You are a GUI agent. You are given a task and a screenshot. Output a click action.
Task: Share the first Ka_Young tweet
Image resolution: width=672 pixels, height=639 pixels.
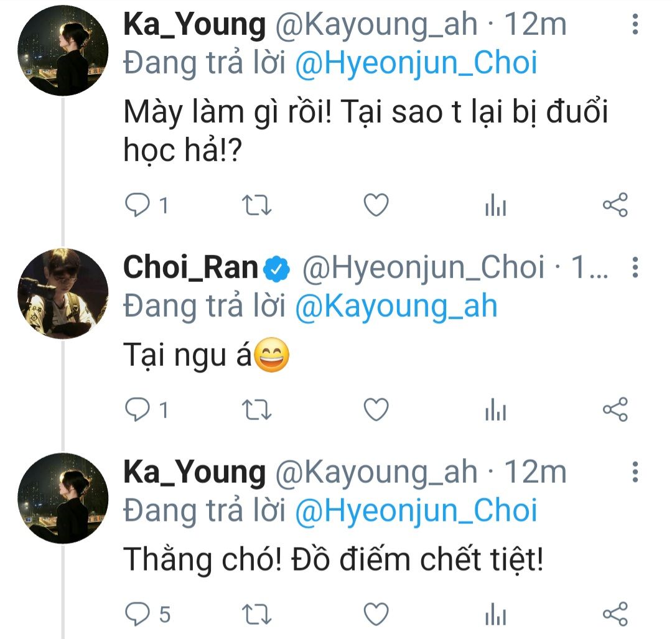pyautogui.click(x=615, y=205)
